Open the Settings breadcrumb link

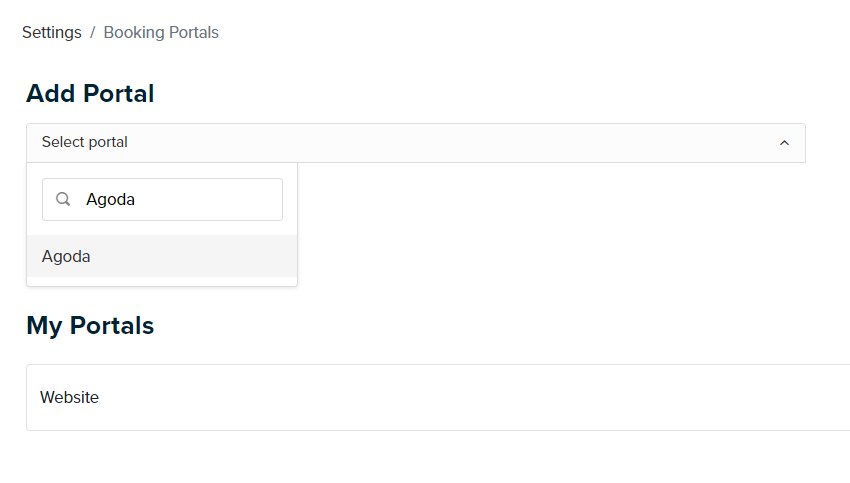(51, 33)
